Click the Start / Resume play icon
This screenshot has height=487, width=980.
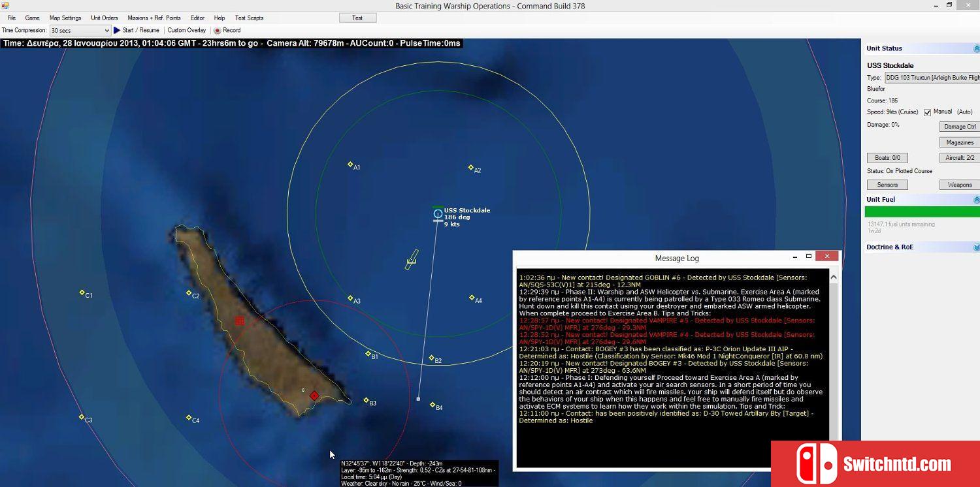(x=117, y=30)
